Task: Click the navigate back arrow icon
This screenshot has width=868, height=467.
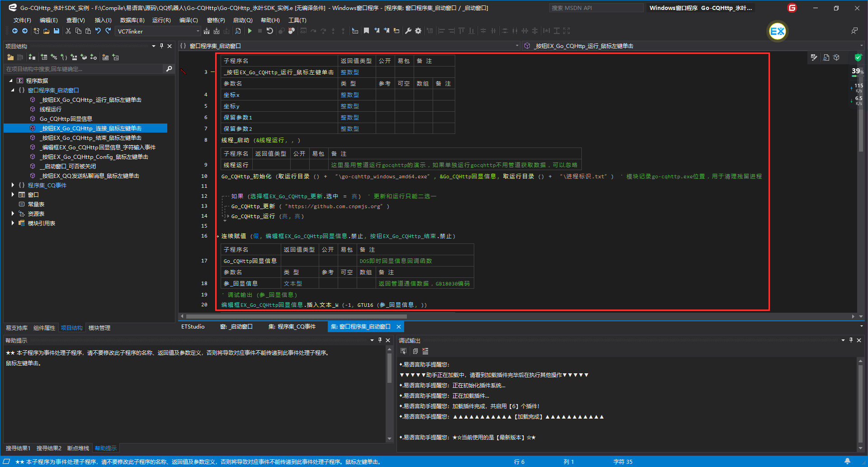Action: click(15, 31)
